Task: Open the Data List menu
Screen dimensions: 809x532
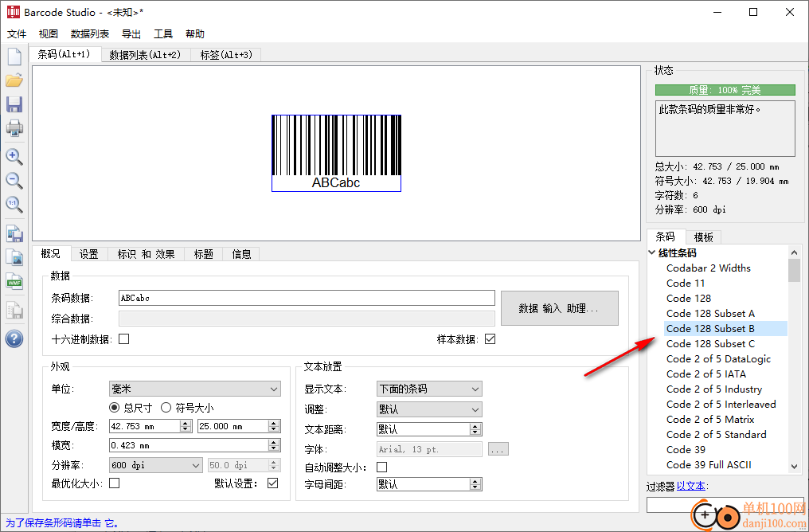Action: pos(90,34)
